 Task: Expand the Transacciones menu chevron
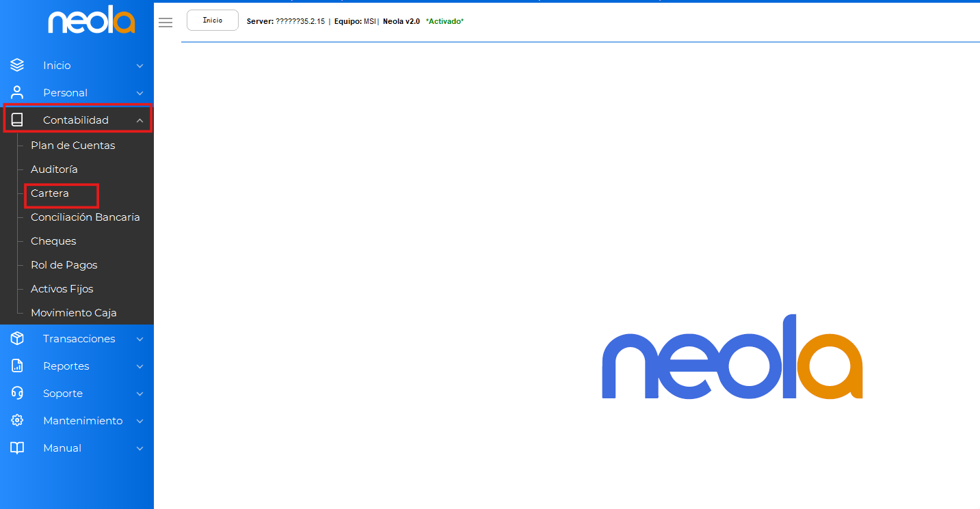(x=140, y=340)
